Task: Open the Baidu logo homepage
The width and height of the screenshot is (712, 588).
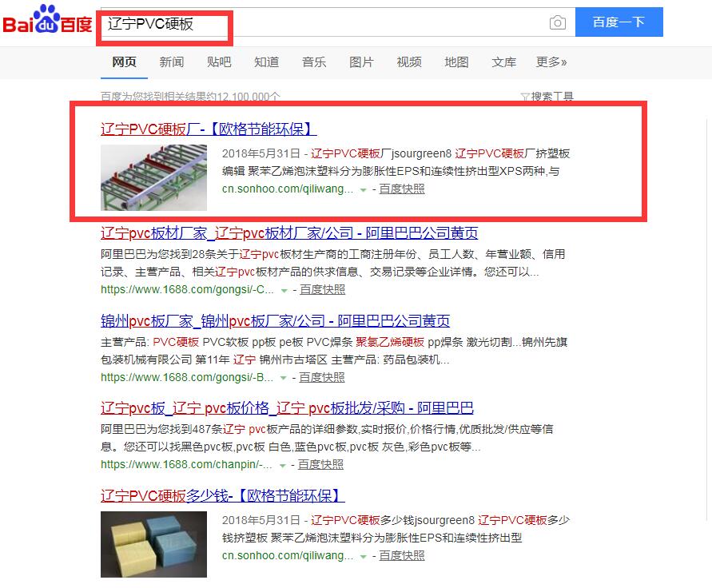Action: [47, 19]
